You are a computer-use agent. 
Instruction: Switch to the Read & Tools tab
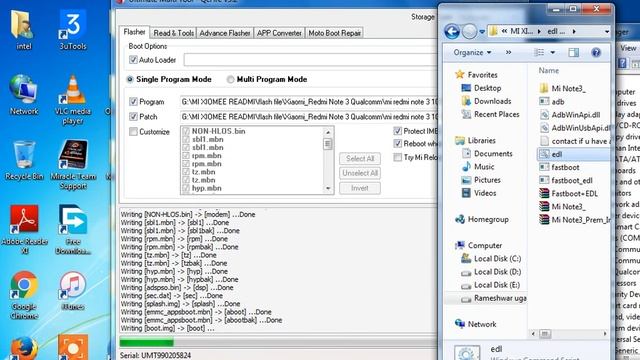coord(173,33)
